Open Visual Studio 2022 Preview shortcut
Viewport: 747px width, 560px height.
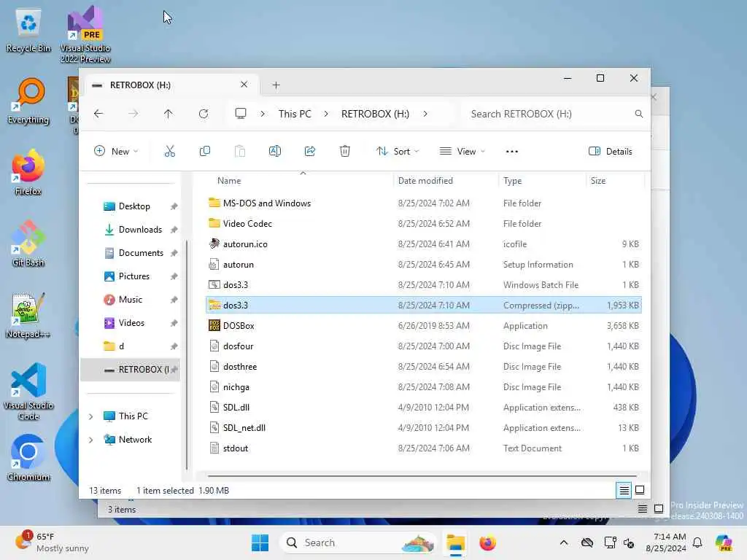click(85, 34)
